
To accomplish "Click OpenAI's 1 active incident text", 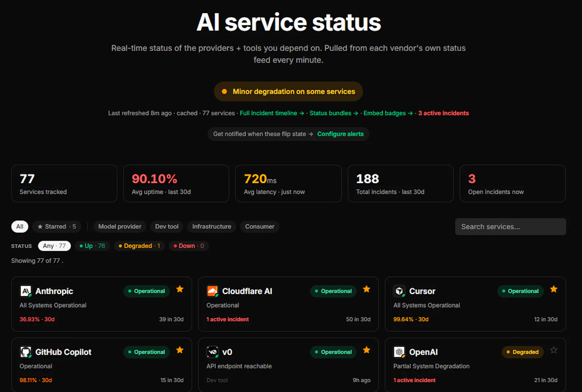I will click(x=414, y=380).
